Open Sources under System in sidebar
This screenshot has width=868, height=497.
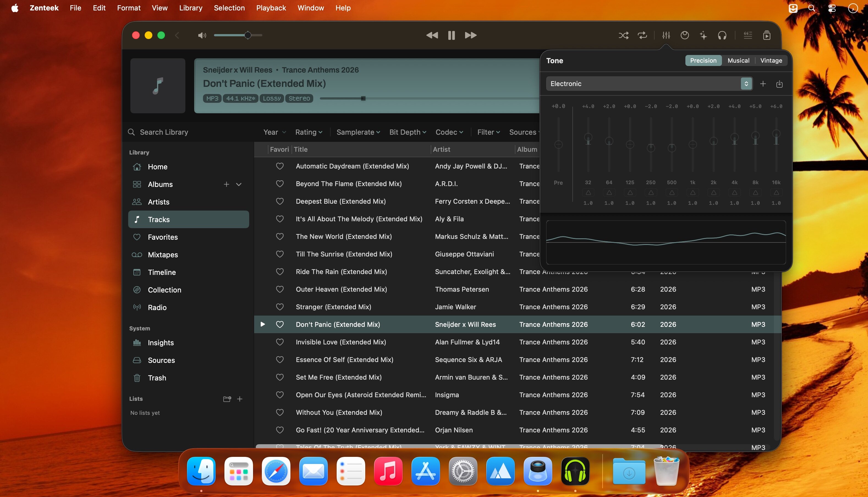click(x=188, y=360)
